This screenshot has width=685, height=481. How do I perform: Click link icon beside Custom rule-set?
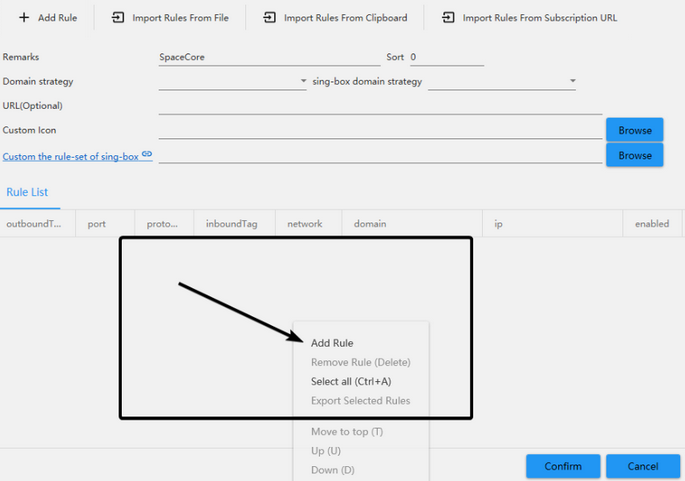[x=147, y=155]
